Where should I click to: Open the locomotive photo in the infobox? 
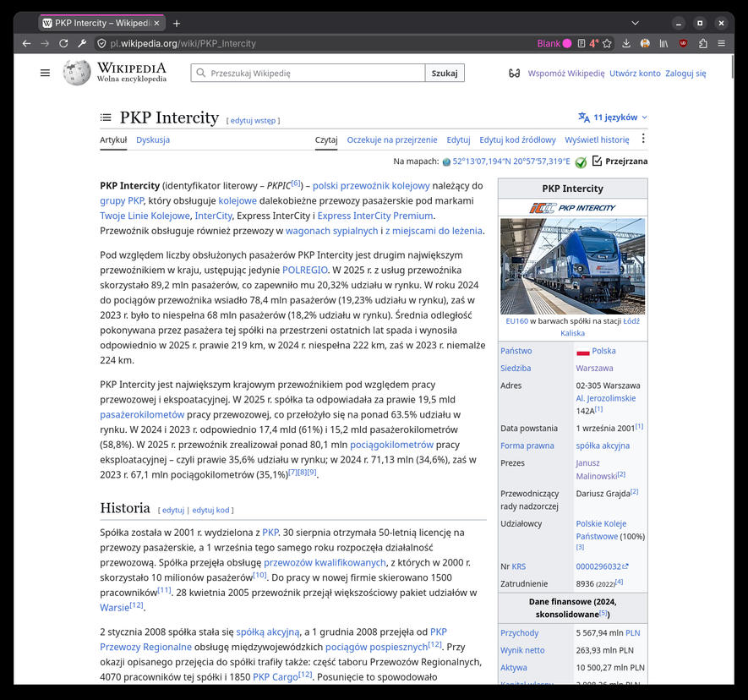pos(572,266)
